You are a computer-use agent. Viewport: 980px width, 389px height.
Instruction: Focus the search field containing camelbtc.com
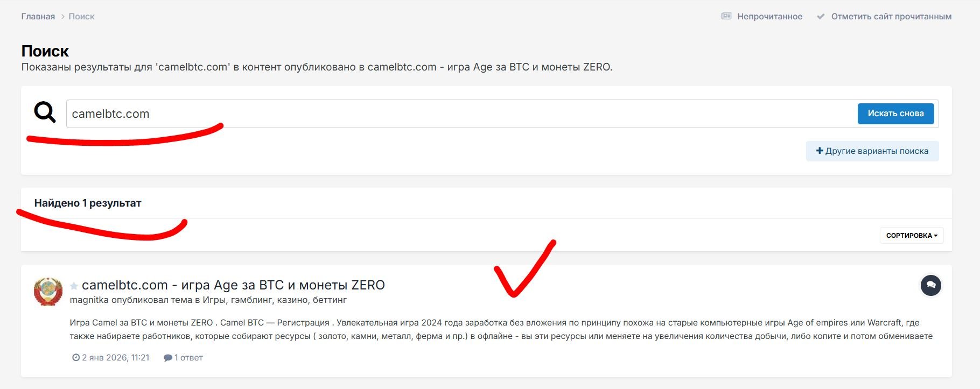click(458, 114)
